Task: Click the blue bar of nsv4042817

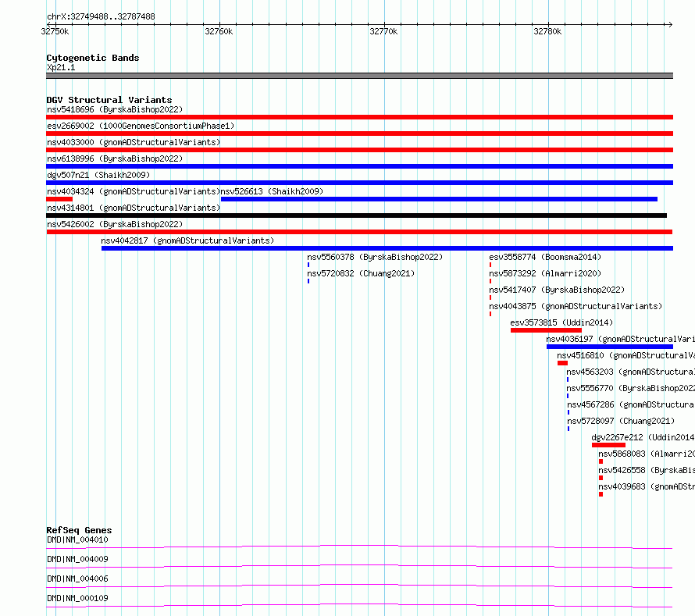Action: tap(387, 248)
